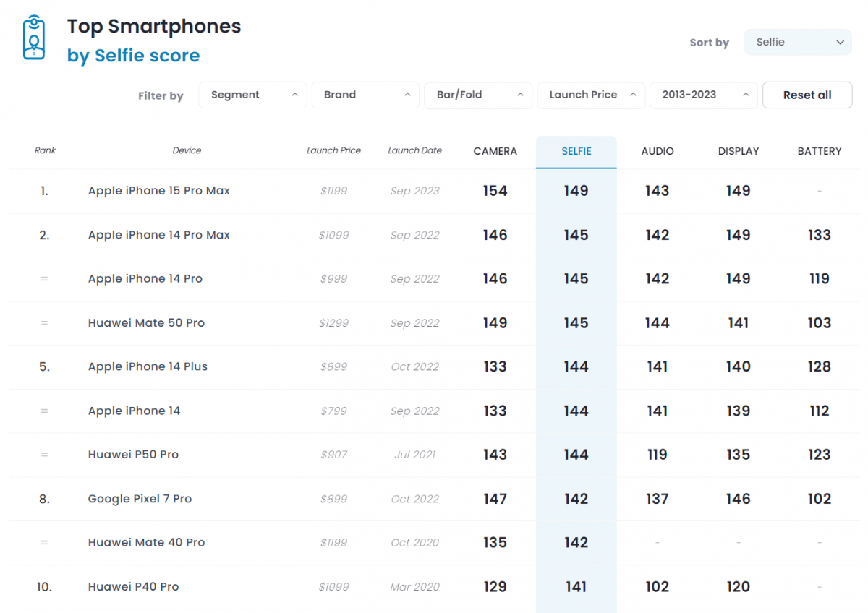Expand the Segment filter
The height and width of the screenshot is (613, 868).
252,95
